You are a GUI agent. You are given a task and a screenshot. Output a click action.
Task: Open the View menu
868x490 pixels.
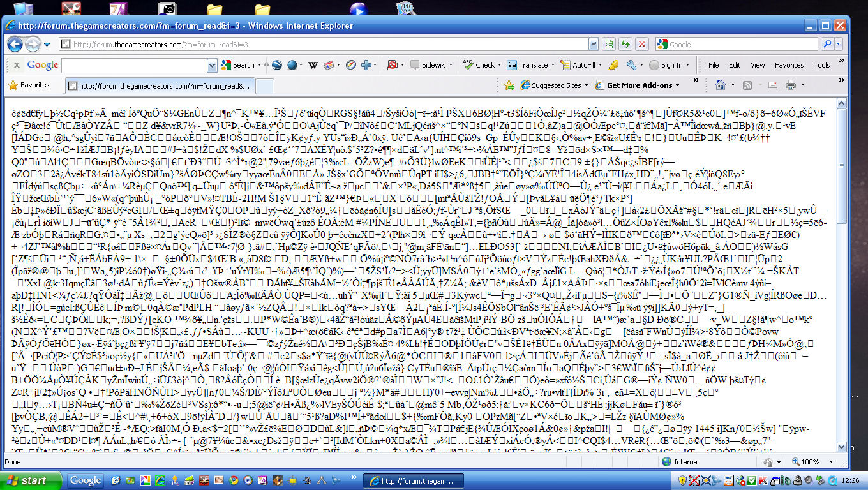click(758, 65)
